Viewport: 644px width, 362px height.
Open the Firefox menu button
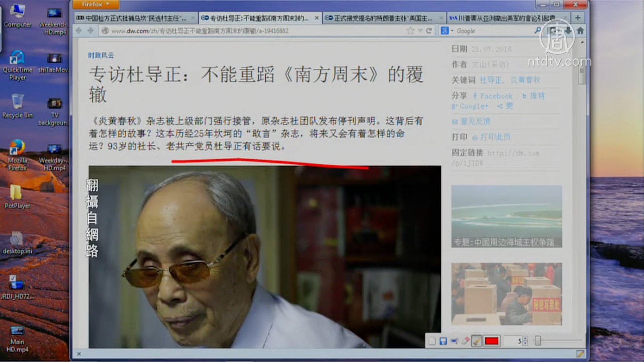click(95, 4)
